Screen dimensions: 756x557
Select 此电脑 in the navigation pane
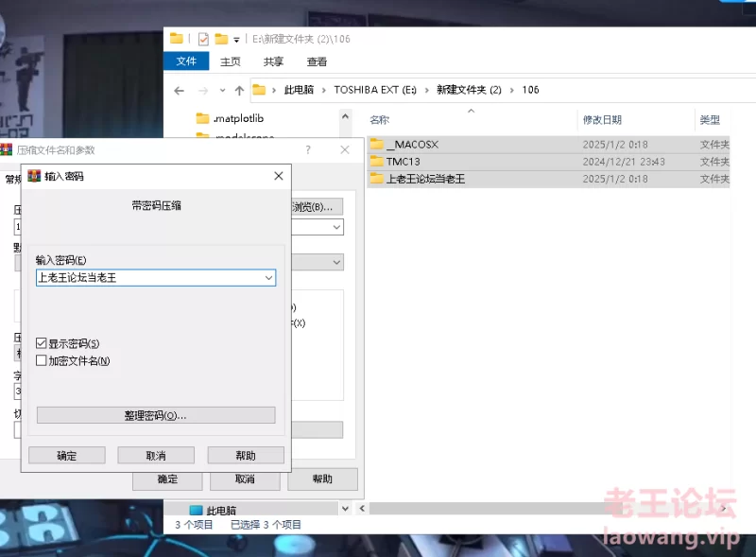pyautogui.click(x=221, y=510)
